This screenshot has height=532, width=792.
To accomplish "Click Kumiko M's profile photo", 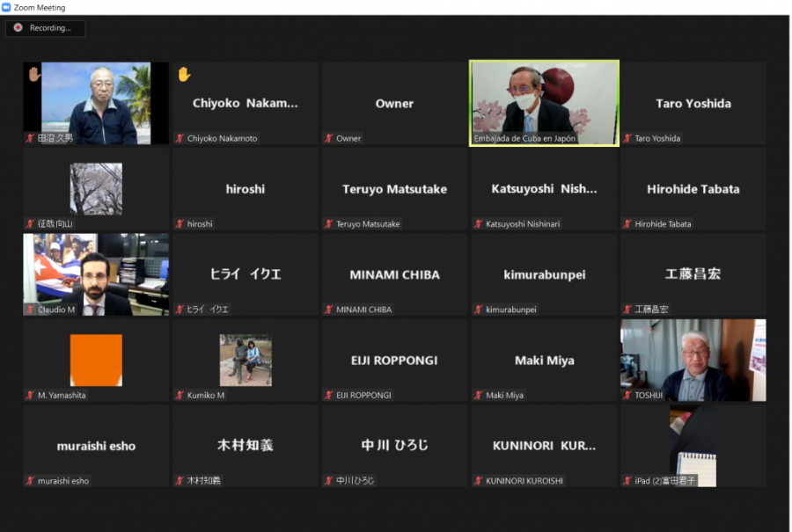I will coord(246,360).
